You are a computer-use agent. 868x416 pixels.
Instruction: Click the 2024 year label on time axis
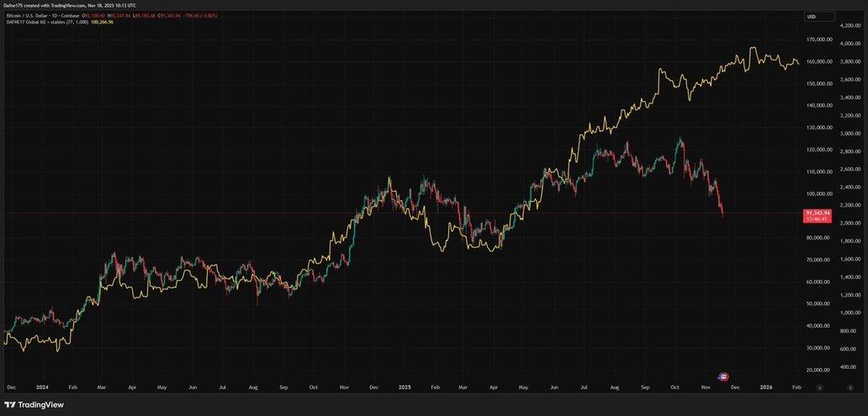click(x=41, y=387)
